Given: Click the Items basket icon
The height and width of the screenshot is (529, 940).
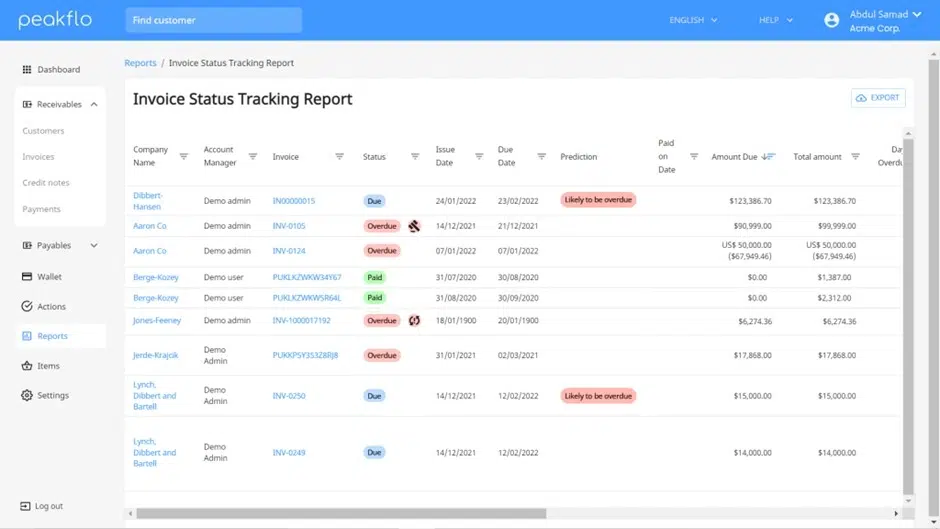Looking at the screenshot, I should click(x=26, y=365).
